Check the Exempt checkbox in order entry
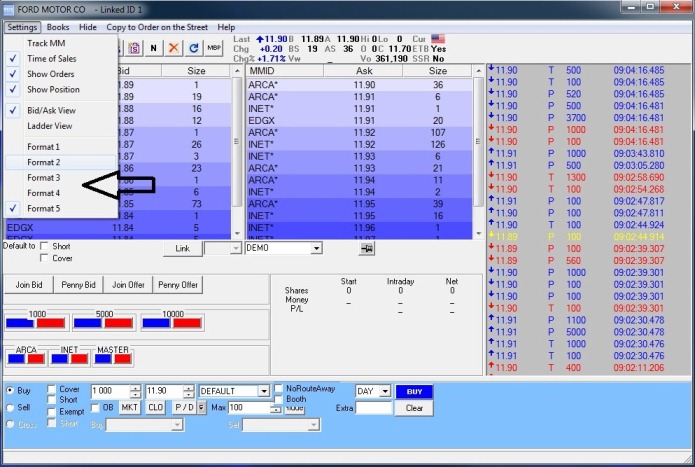695x467 pixels. coord(51,412)
